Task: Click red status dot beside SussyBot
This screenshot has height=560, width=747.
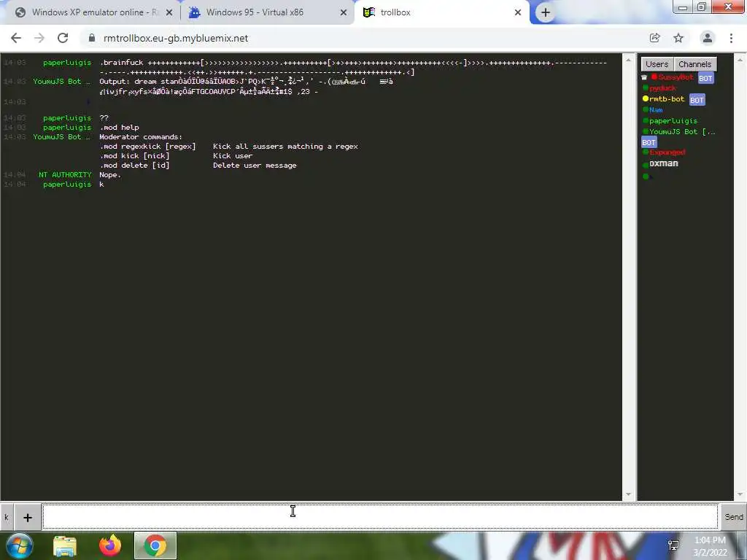Action: pyautogui.click(x=654, y=77)
